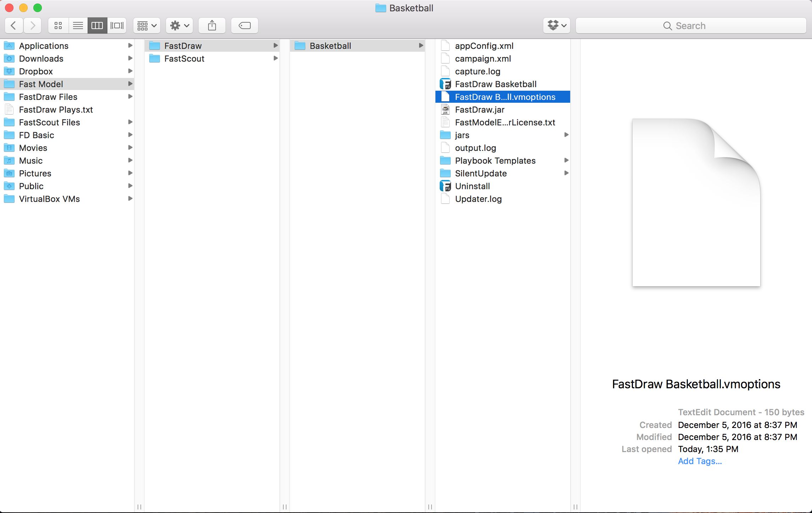Select FastDraw Basketball app icon
812x513 pixels.
[445, 84]
